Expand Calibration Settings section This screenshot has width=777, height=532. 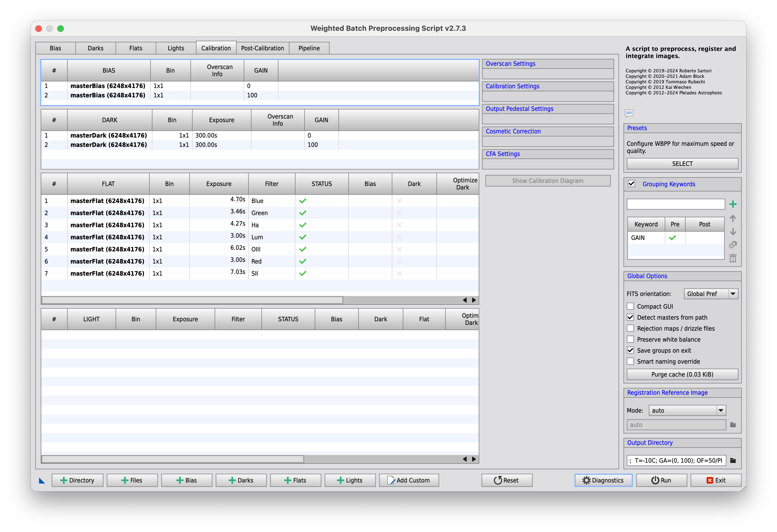pyautogui.click(x=548, y=86)
